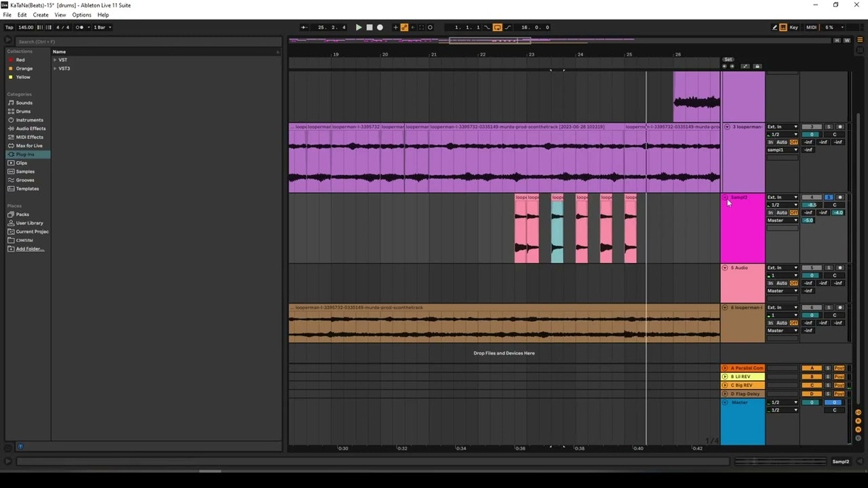The height and width of the screenshot is (488, 868).
Task: Click the 145.00 tempo field
Action: [x=26, y=27]
